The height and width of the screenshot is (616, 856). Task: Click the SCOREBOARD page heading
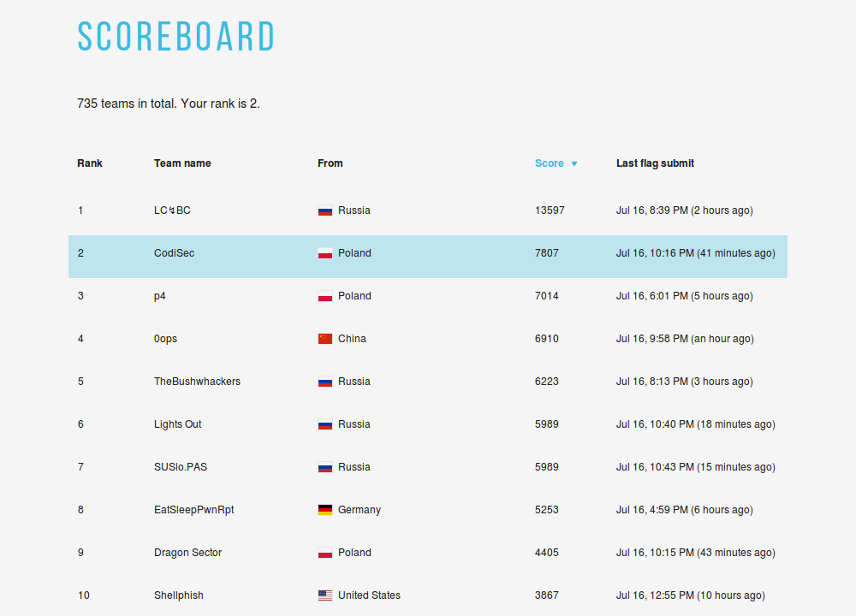(x=176, y=37)
